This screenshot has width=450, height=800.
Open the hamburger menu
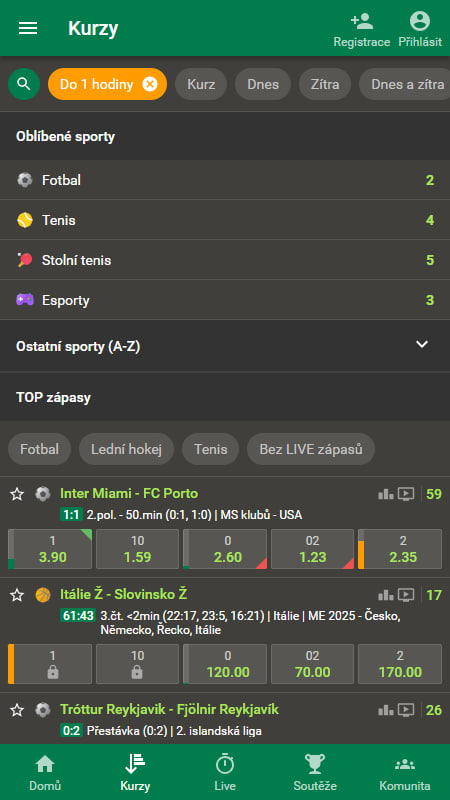point(28,29)
